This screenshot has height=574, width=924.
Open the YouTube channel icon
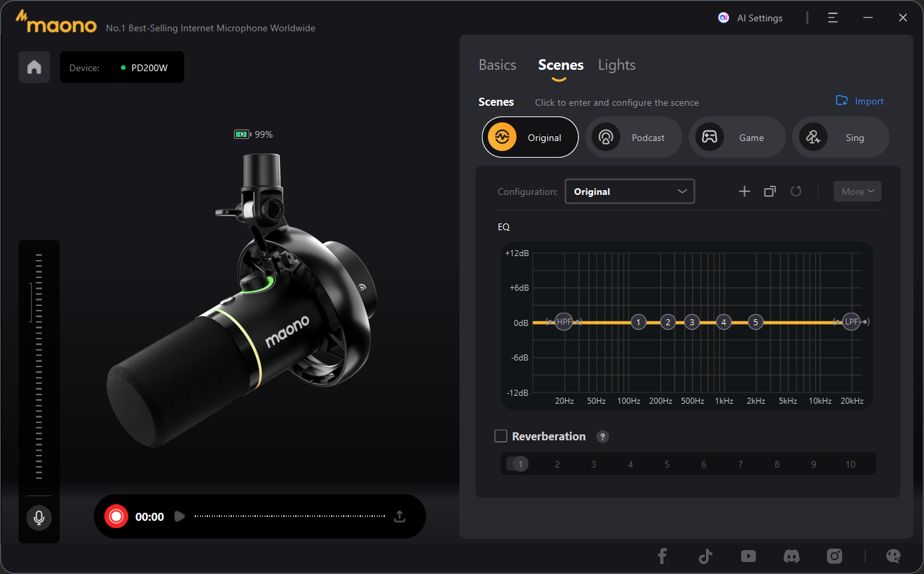(x=748, y=556)
